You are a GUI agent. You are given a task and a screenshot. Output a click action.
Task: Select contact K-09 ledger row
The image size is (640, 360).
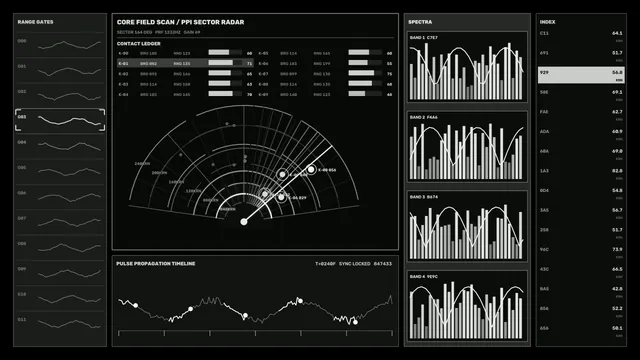[325, 94]
